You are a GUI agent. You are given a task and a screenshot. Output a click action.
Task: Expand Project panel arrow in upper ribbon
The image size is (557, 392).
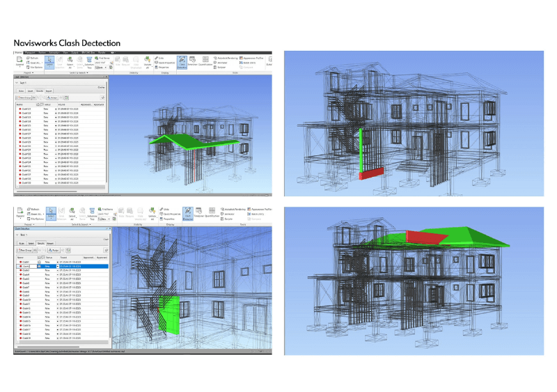click(x=33, y=72)
